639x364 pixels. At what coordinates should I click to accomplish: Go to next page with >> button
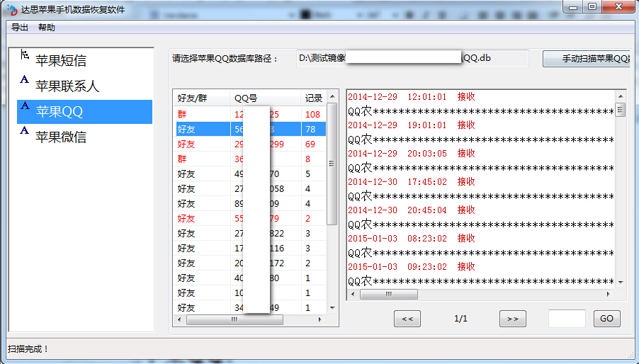513,319
